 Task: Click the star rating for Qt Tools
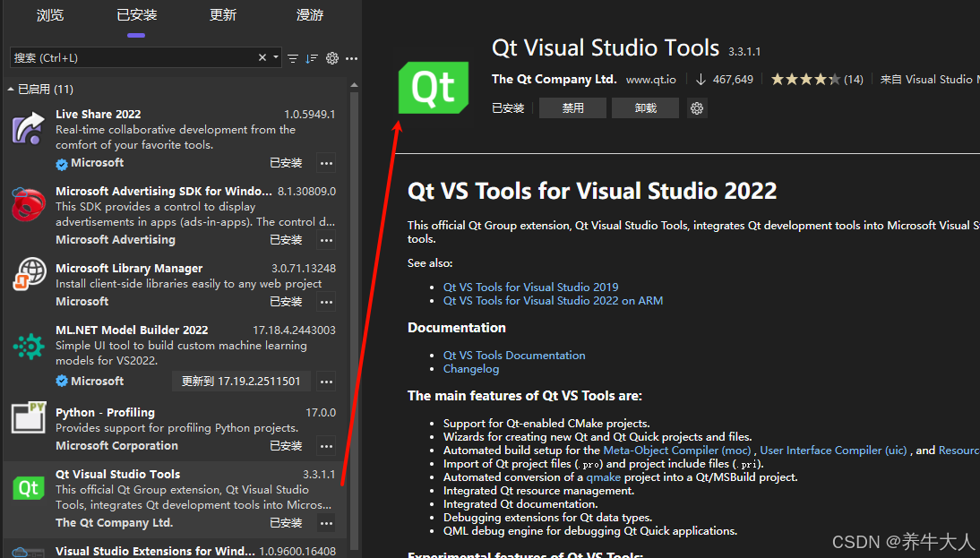pyautogui.click(x=805, y=80)
